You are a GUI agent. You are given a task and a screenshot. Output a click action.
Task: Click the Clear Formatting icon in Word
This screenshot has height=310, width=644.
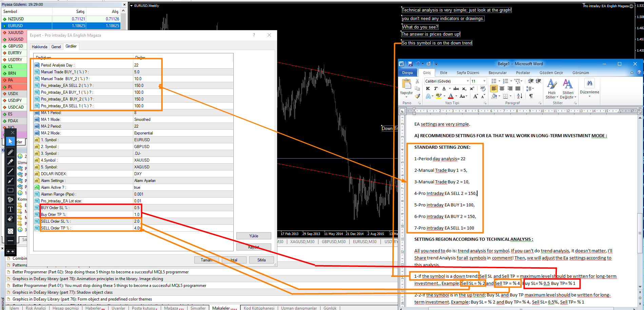tap(483, 89)
